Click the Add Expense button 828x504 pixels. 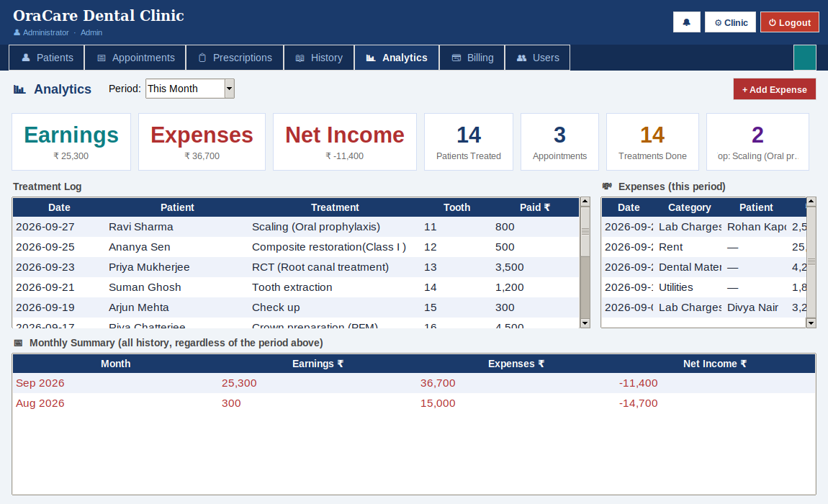click(x=774, y=89)
